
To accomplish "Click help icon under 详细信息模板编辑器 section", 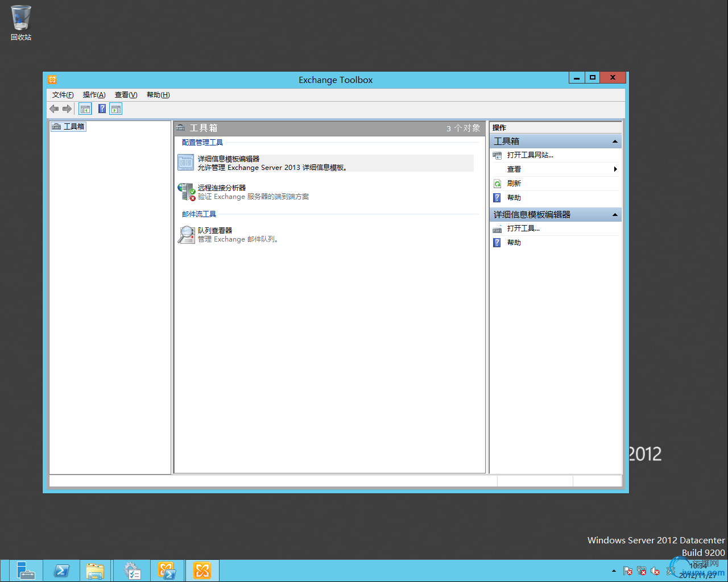I will click(497, 243).
